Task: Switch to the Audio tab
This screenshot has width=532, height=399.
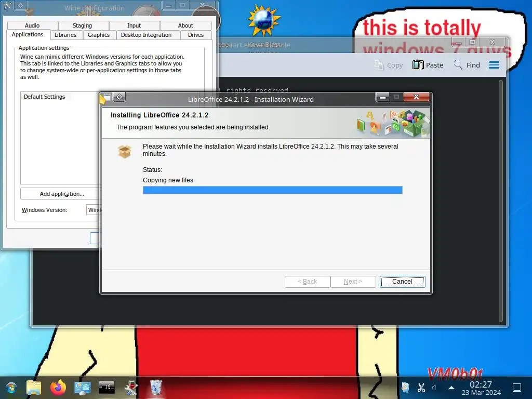Action: pyautogui.click(x=32, y=25)
